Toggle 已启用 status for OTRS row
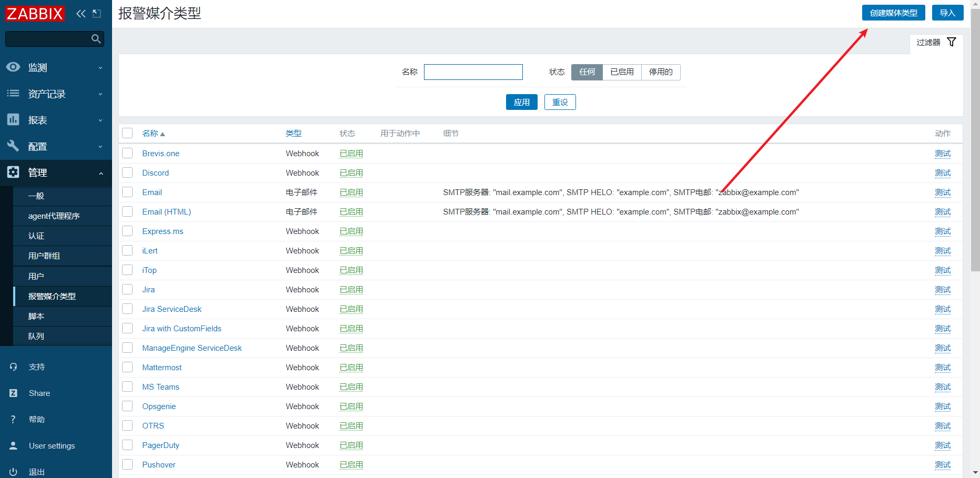The image size is (980, 478). [351, 426]
